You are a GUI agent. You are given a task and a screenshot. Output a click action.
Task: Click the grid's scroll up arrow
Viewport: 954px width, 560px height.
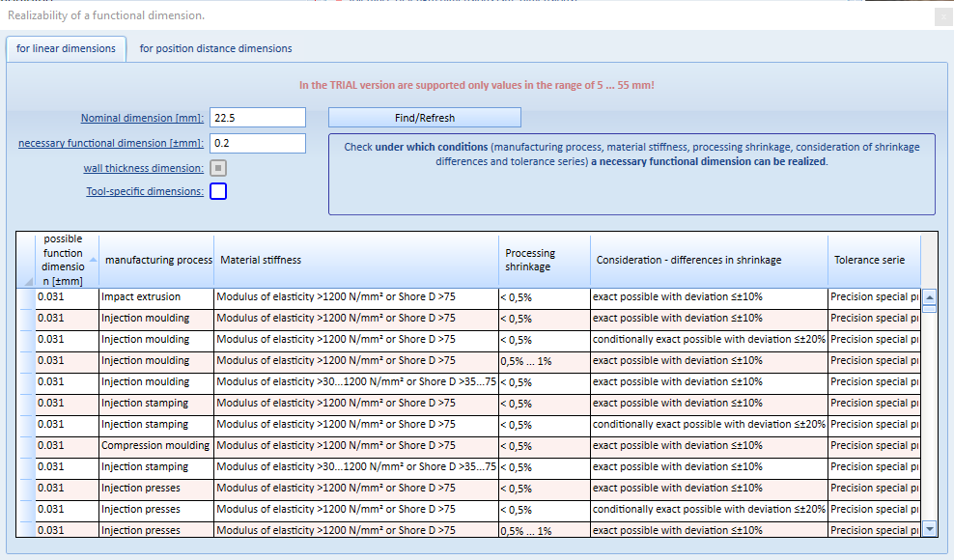click(929, 297)
